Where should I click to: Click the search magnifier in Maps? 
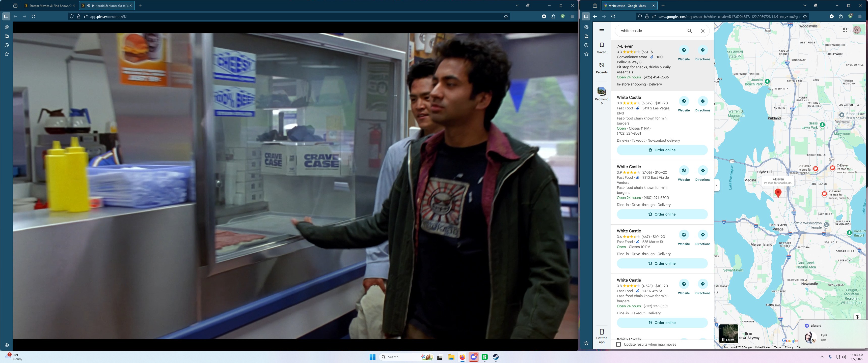pos(689,31)
